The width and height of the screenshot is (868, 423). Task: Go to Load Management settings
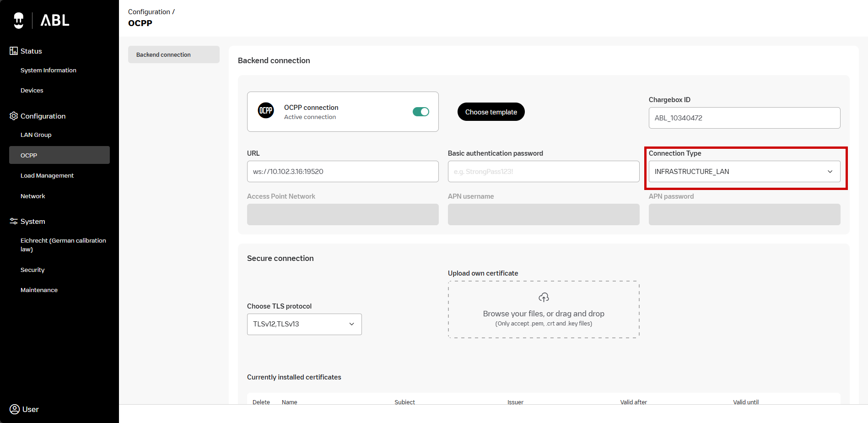[x=47, y=175]
